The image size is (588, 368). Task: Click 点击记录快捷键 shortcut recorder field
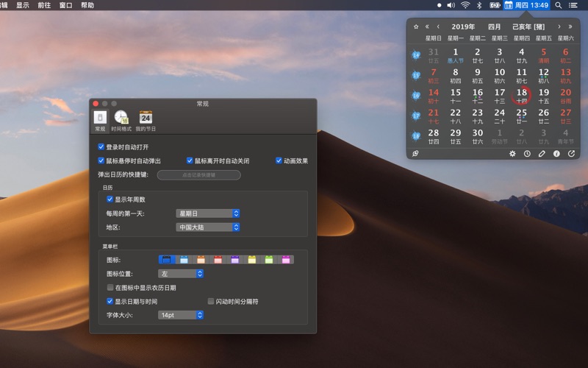(x=198, y=175)
